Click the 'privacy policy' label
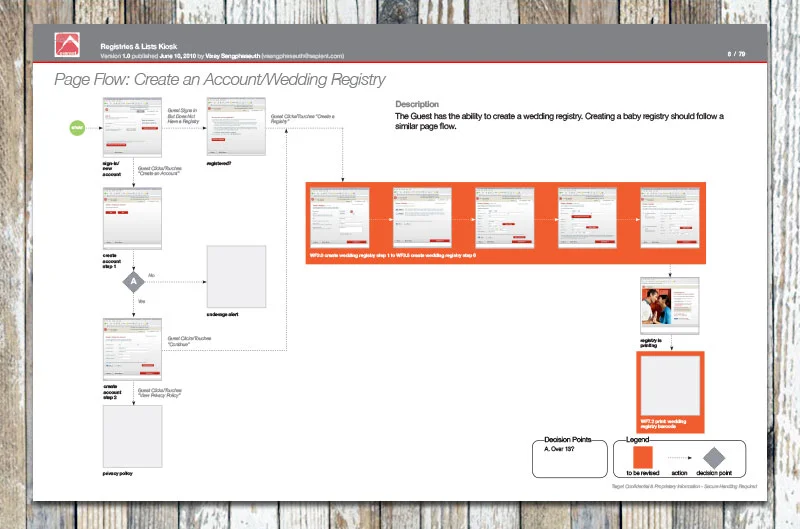This screenshot has width=800, height=529. click(118, 473)
